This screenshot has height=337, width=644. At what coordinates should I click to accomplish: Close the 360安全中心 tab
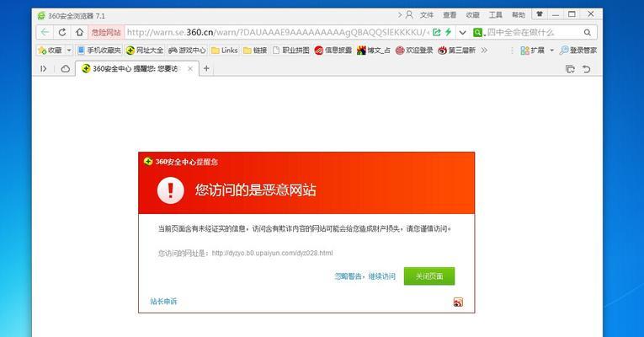point(190,68)
